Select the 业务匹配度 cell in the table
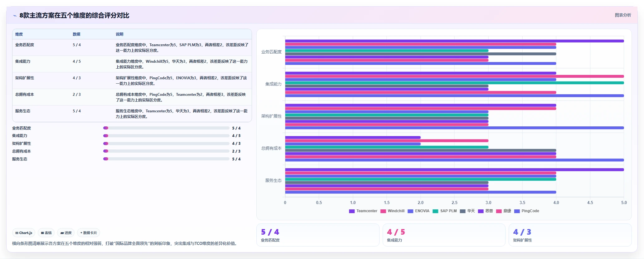 25,45
